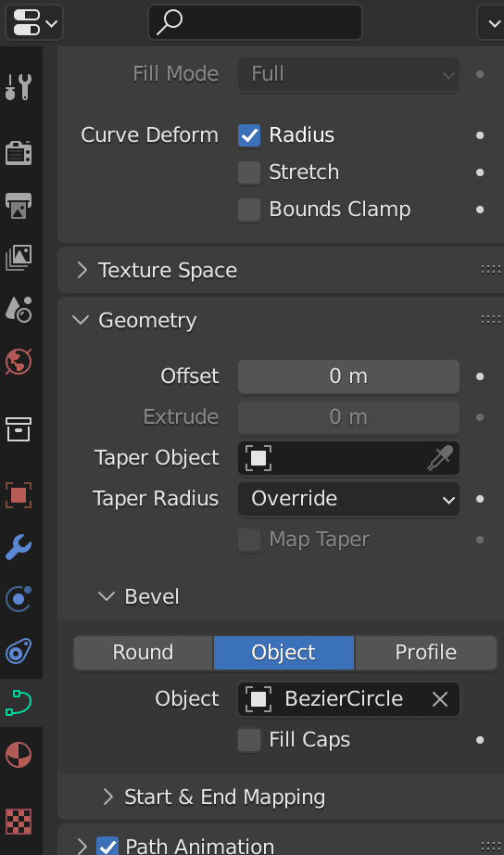The image size is (504, 855).
Task: Open the Object Data curve properties icon
Action: (19, 702)
